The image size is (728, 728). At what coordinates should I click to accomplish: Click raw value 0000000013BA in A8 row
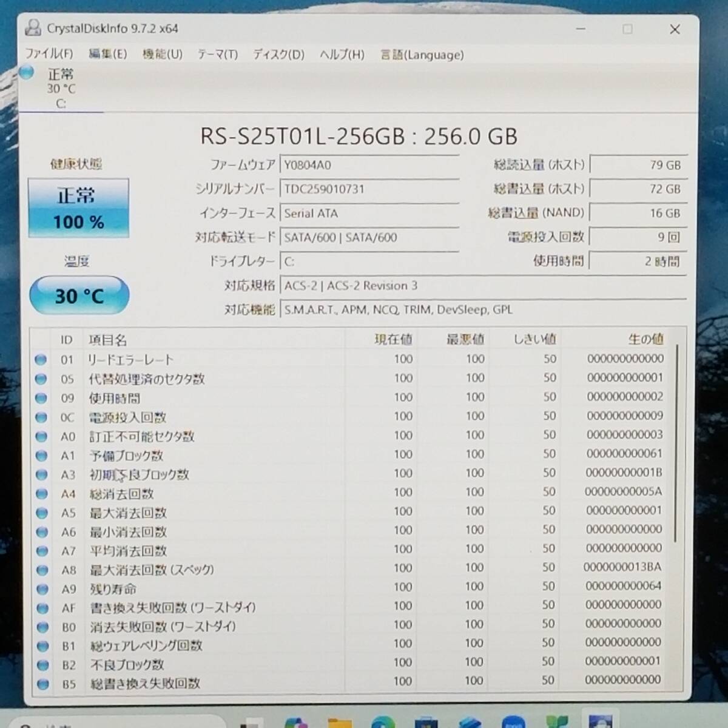622,567
